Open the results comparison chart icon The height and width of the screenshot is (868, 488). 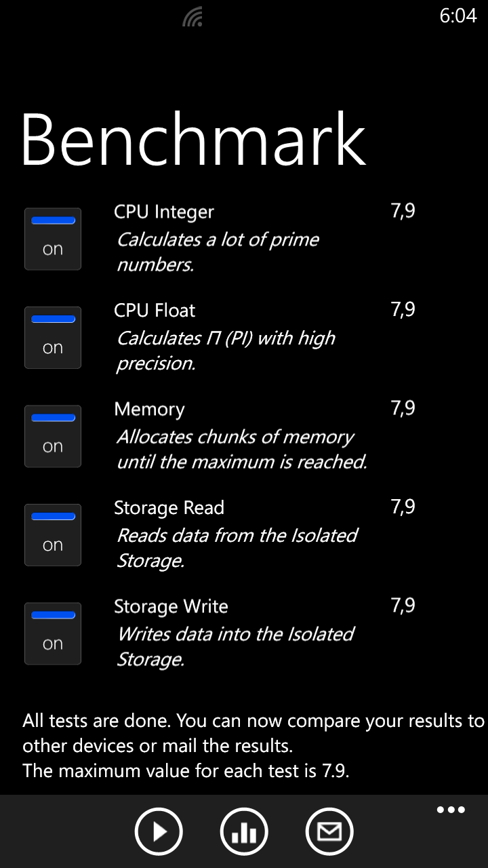pyautogui.click(x=244, y=831)
